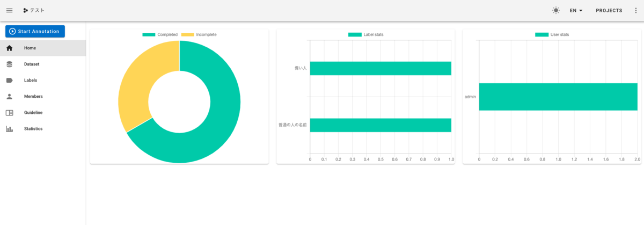The width and height of the screenshot is (644, 225).
Task: Click the Statistics bar-chart icon
Action: pyautogui.click(x=9, y=129)
